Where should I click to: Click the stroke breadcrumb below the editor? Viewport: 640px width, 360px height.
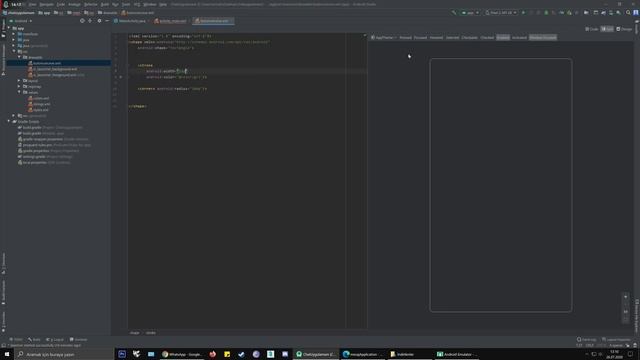151,333
